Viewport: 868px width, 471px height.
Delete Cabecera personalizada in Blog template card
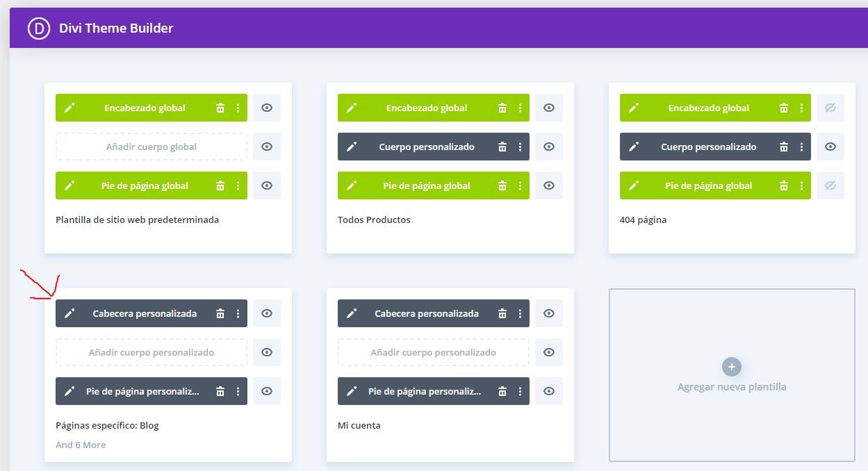coord(220,313)
